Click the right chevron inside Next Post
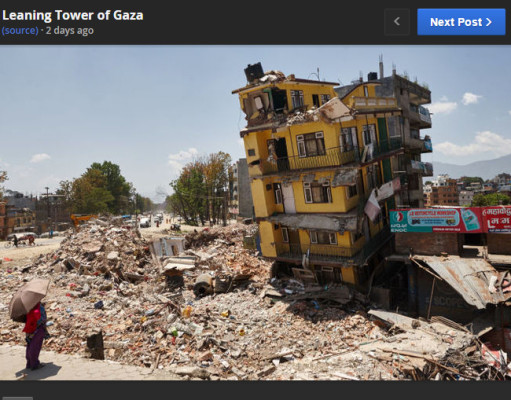The width and height of the screenshot is (511, 400). point(489,22)
